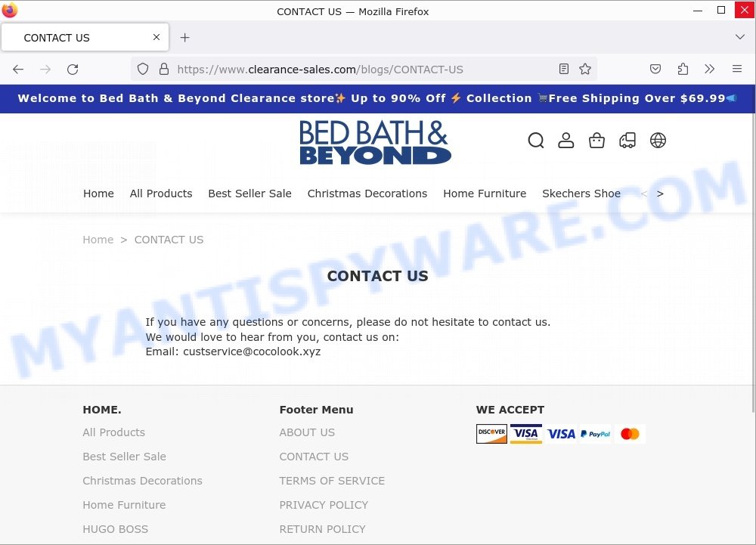Click the page vertical scrollbar
The height and width of the screenshot is (545, 756).
click(753, 263)
